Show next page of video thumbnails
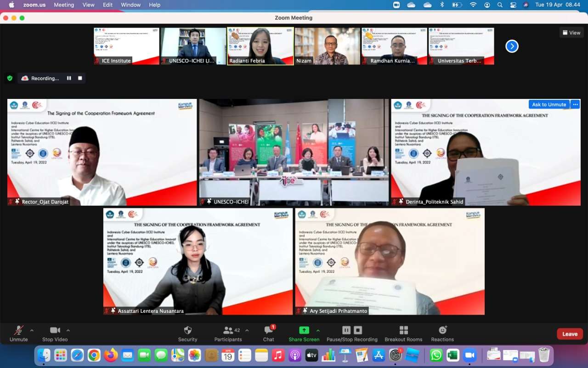This screenshot has width=588, height=368. (x=512, y=46)
